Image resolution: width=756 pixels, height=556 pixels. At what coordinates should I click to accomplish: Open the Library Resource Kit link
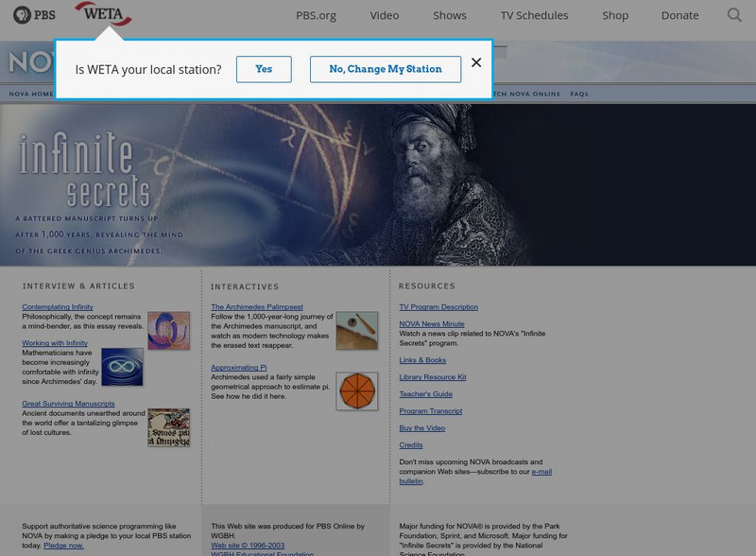coord(433,377)
